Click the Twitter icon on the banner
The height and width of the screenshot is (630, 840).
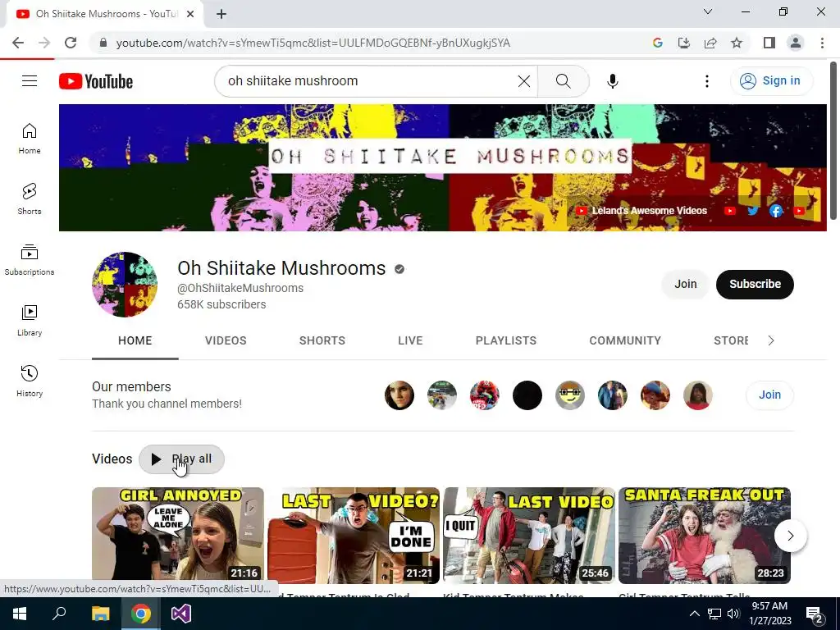point(753,211)
